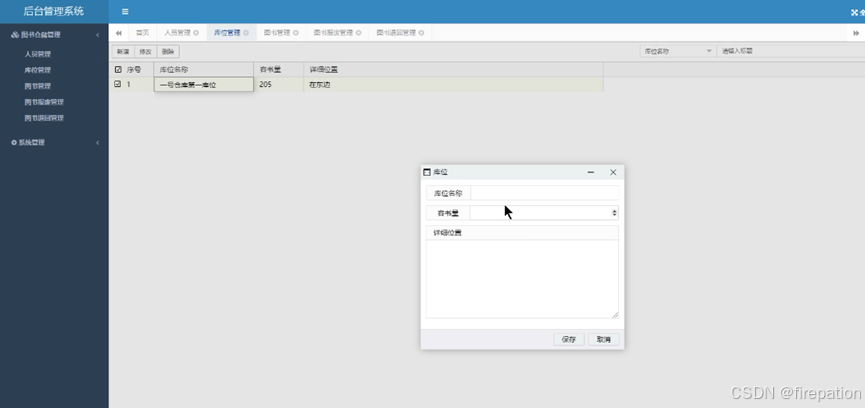Click the fullscreen icon in the top bar
865x408 pixels.
(855, 12)
